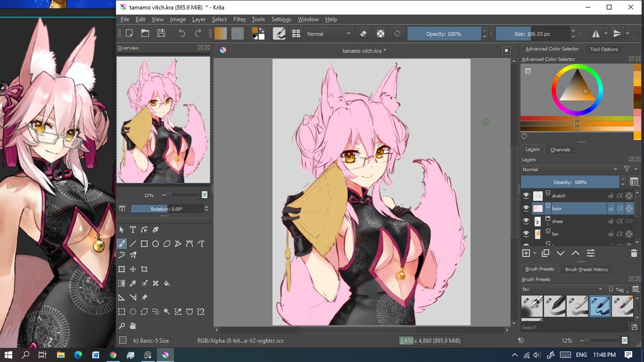Select the Shape Select arrow tool
The height and width of the screenshot is (362, 644).
122,230
